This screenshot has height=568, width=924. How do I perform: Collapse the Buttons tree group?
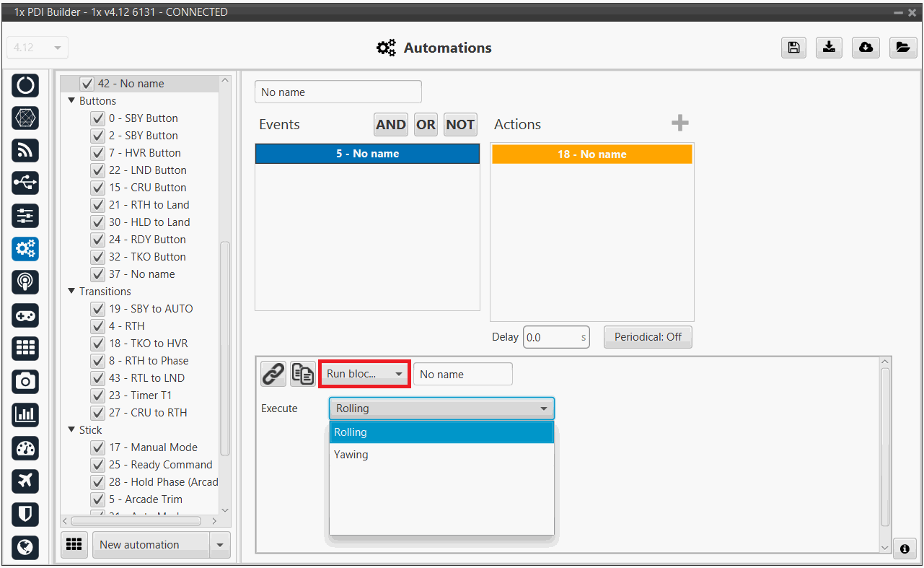(71, 101)
